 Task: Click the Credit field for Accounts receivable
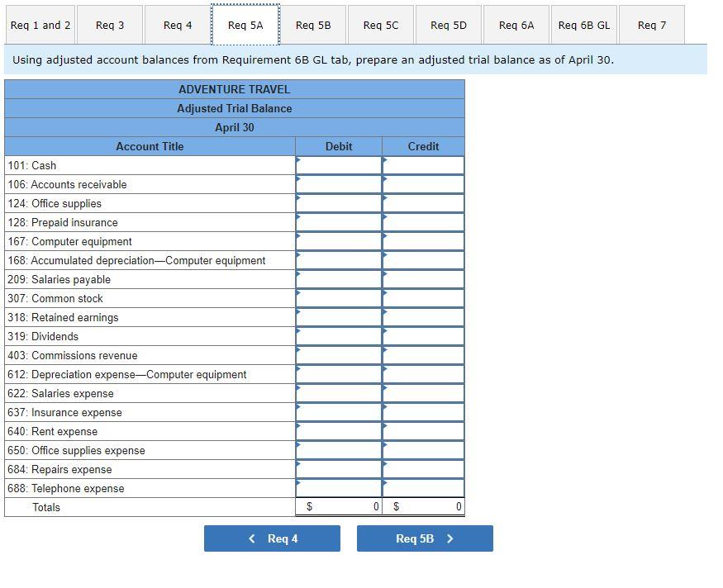[x=423, y=184]
